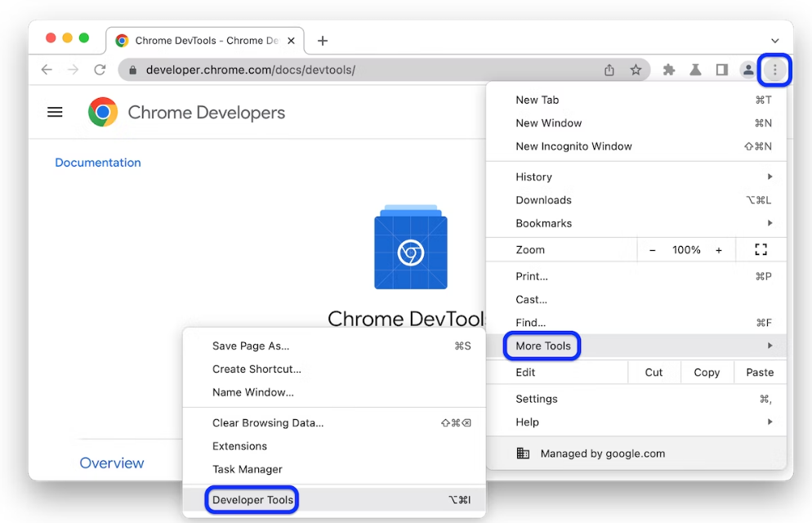Expand the Help submenu arrow
Viewport: 812px width, 523px height.
[770, 422]
